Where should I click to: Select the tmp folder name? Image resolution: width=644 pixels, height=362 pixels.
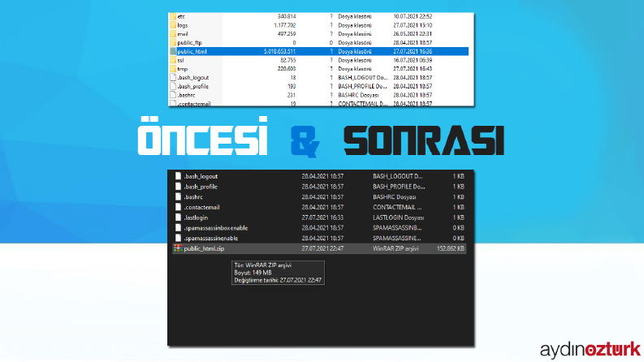point(183,69)
